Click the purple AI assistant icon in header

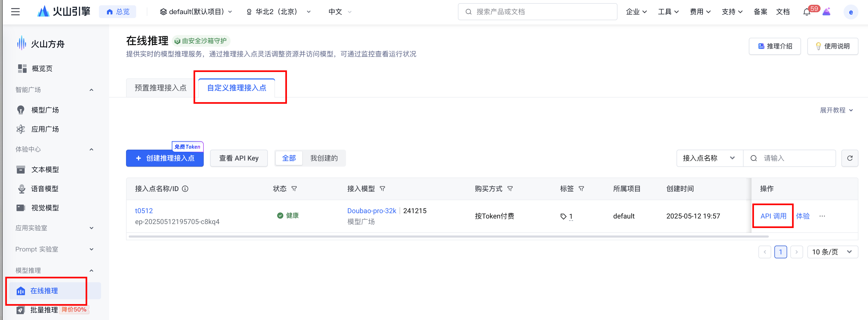coord(827,12)
